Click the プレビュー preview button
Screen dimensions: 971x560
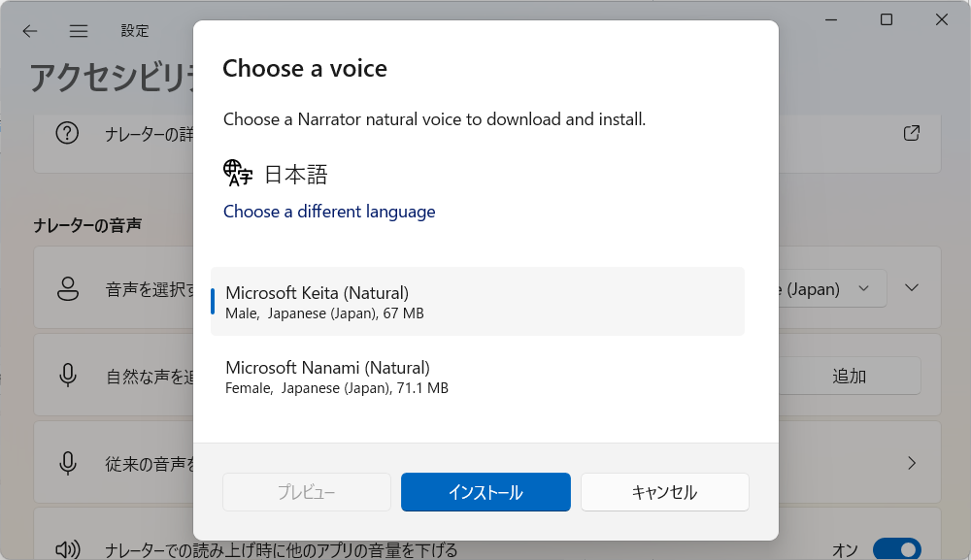(x=307, y=492)
